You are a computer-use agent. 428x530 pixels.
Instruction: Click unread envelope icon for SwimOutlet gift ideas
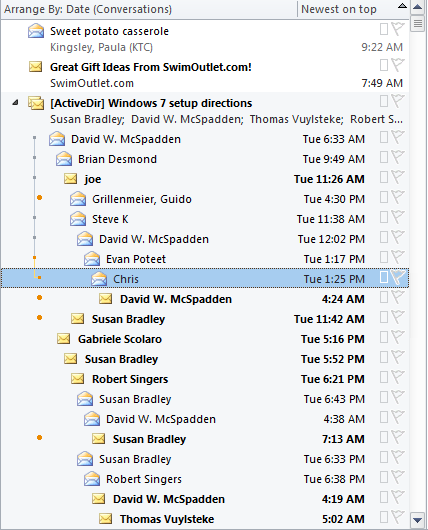click(35, 67)
